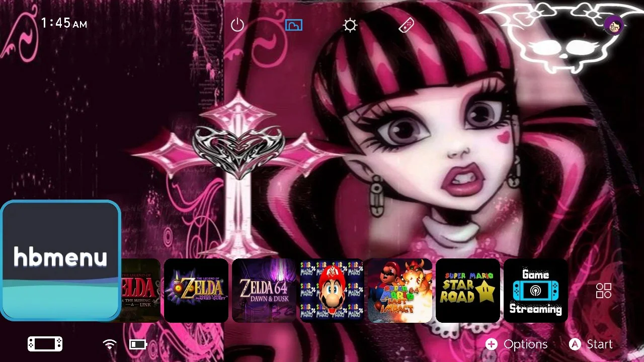
Task: Click the console handheld mode icon
Action: tap(45, 344)
